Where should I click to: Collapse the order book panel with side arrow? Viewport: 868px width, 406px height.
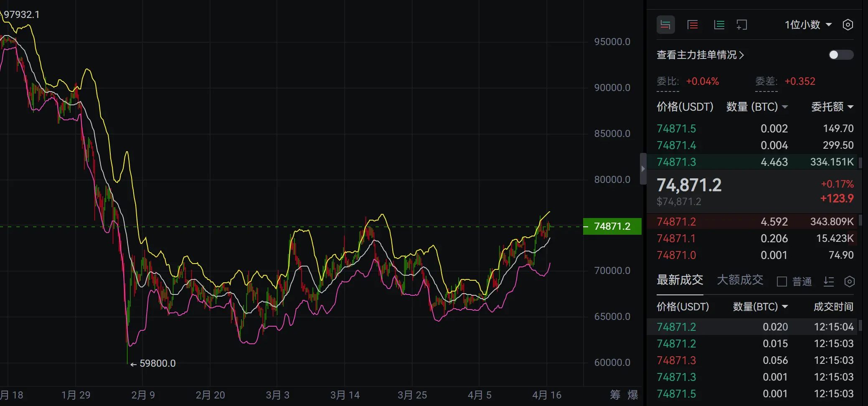[643, 169]
